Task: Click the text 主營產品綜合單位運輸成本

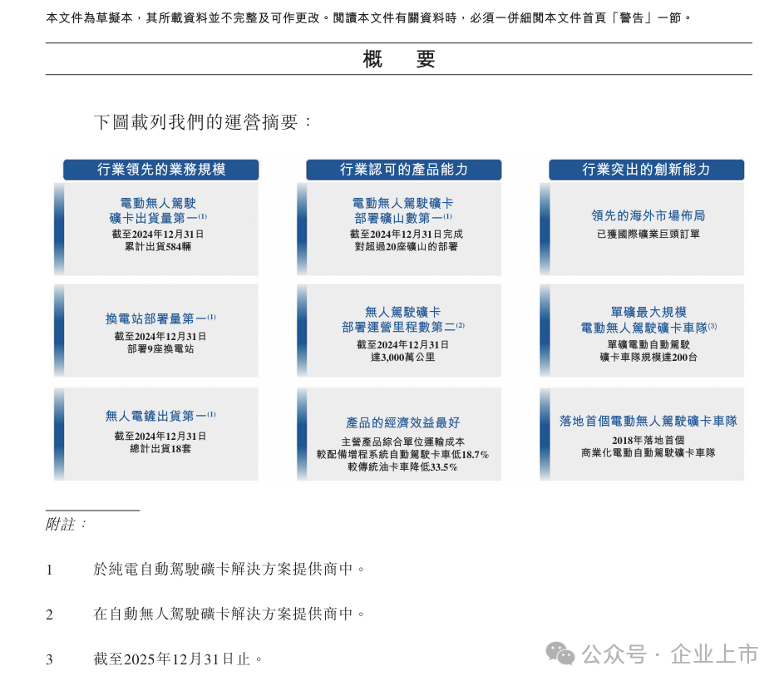Action: tap(403, 442)
